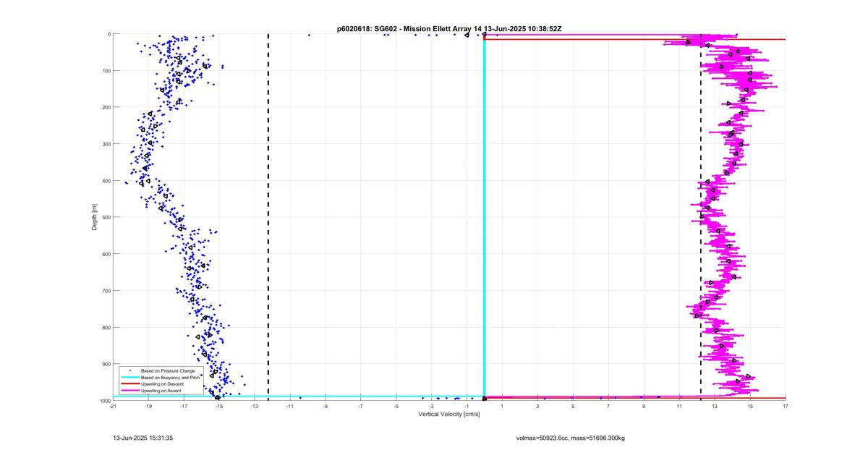Click x-axis tick label '-19'
Image resolution: width=868 pixels, height=450 pixels.
(x=148, y=407)
